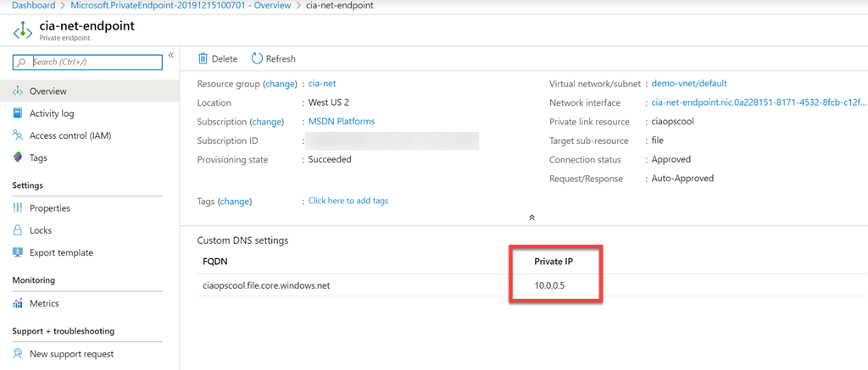Click New support request icon
This screenshot has height=370, width=868.
[19, 354]
